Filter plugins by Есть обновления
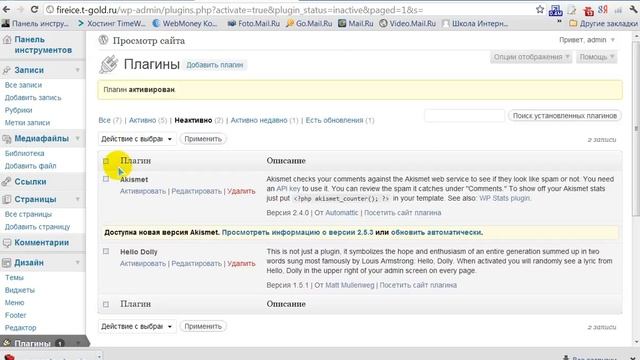The width and height of the screenshot is (640, 360). coord(334,120)
